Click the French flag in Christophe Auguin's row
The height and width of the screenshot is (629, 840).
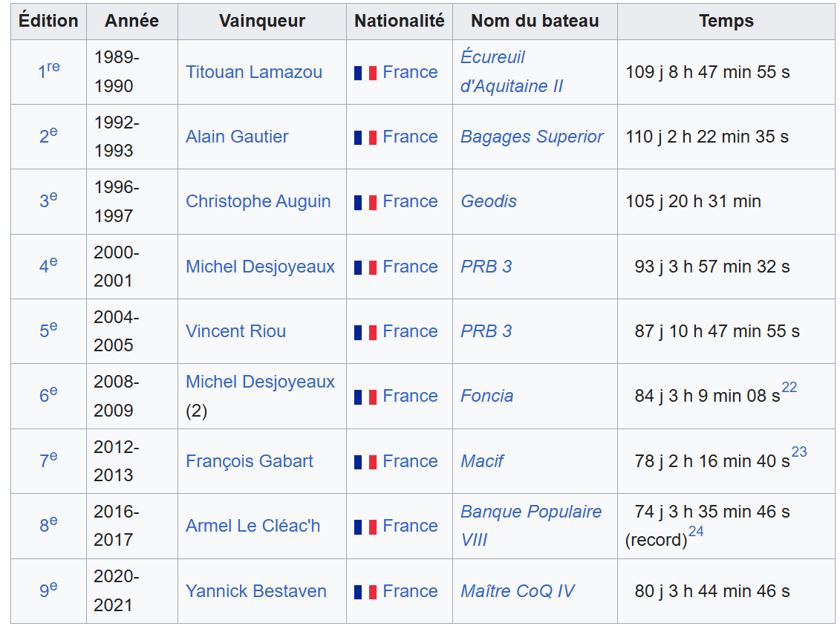[x=365, y=202]
